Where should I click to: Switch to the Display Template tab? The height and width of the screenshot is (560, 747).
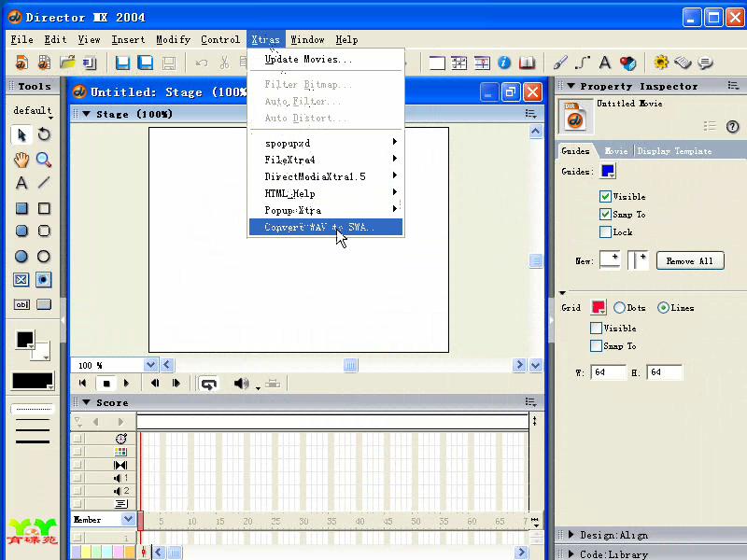coord(674,151)
